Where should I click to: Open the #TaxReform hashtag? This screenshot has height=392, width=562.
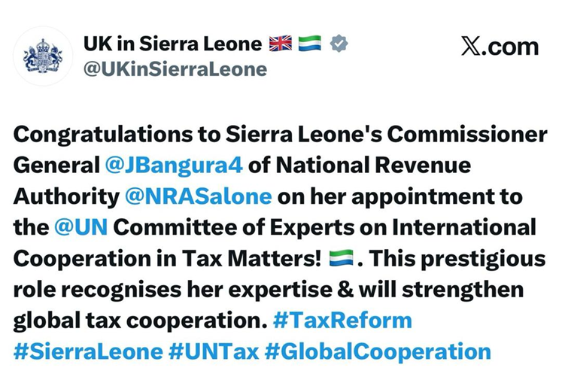point(342,320)
